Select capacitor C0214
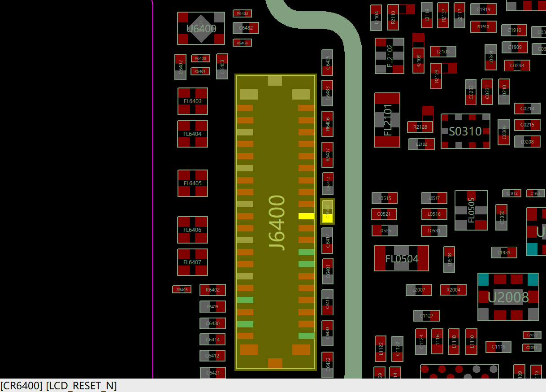Viewport: 546px width, 392px height. pyautogui.click(x=527, y=109)
